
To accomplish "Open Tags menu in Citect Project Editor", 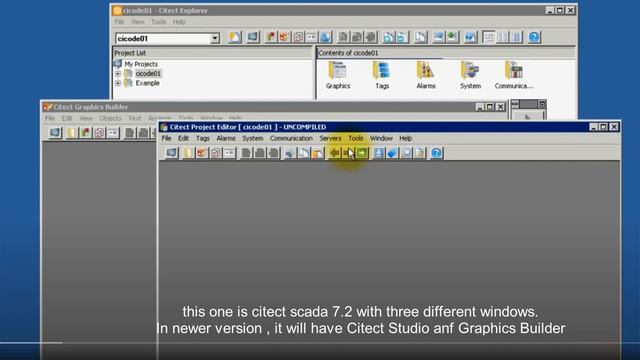I will click(202, 138).
